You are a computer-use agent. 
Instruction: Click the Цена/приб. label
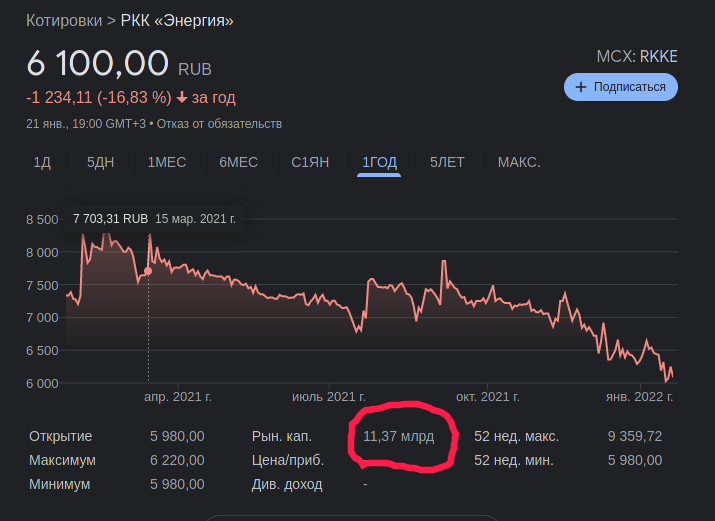point(288,460)
